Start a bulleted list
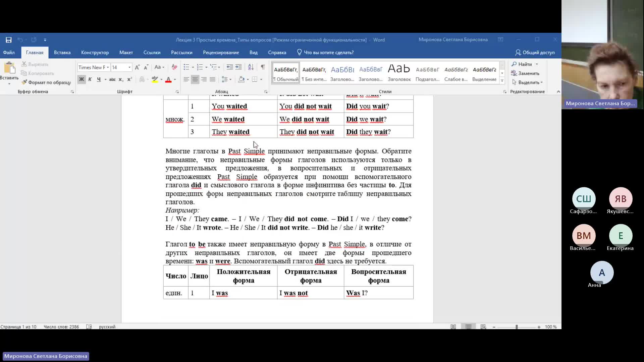Viewport: 644px width, 362px height. pos(186,67)
